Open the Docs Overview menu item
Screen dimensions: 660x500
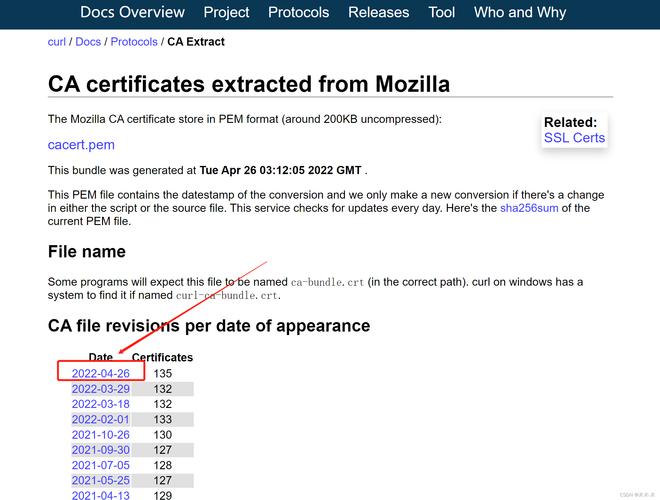(132, 12)
